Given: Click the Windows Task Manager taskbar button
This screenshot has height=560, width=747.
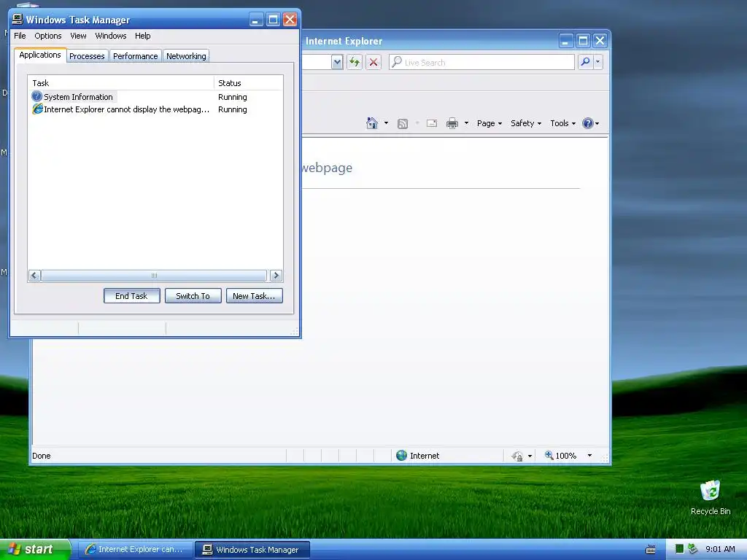Looking at the screenshot, I should tap(252, 550).
